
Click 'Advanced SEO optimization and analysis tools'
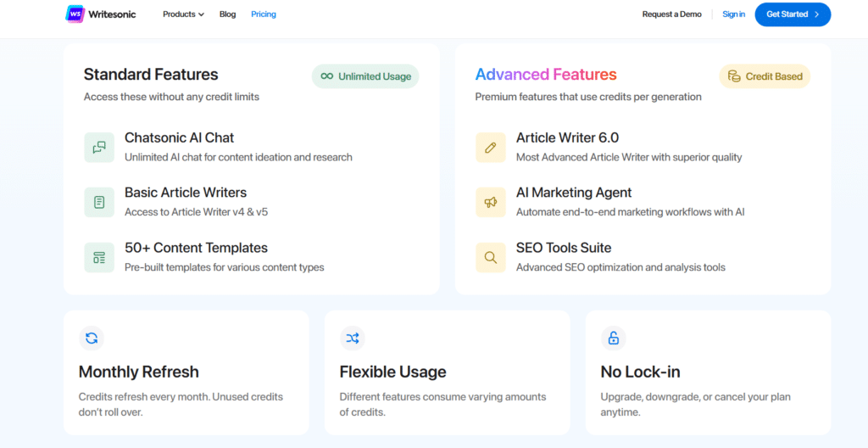(x=620, y=266)
